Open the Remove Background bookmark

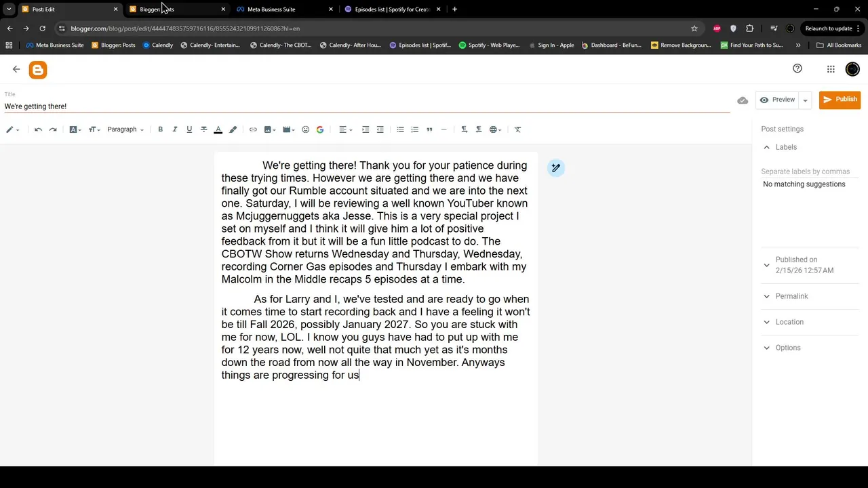pos(681,45)
